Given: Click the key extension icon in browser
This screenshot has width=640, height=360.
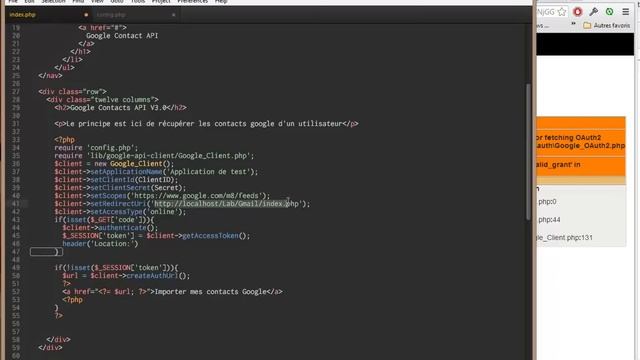Looking at the screenshot, I should click(594, 12).
